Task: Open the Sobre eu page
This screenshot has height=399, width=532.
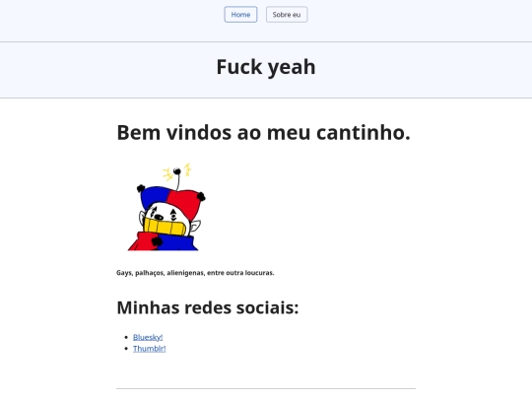Action: pyautogui.click(x=287, y=15)
